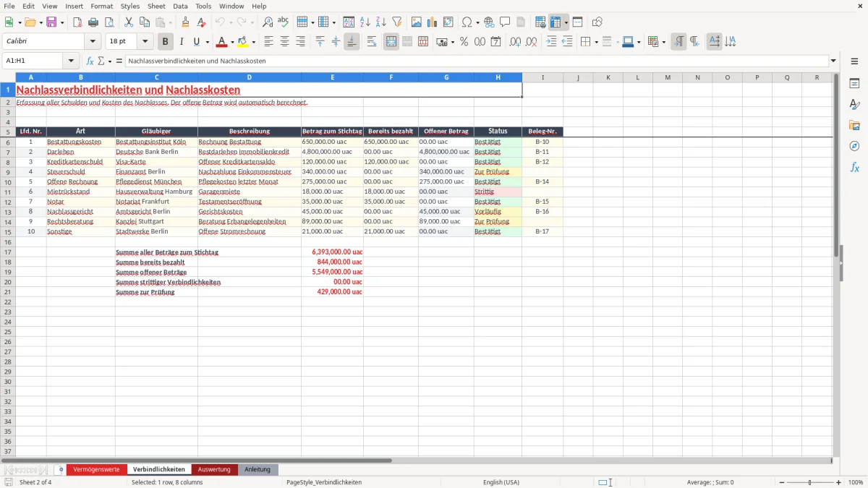Insert hyperlink icon

pos(489,22)
